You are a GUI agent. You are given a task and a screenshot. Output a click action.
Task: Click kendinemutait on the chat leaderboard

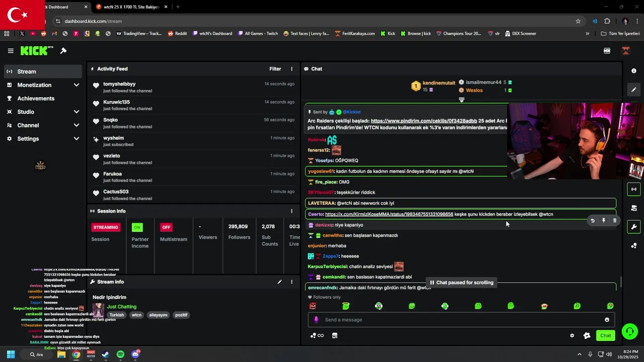pos(439,82)
